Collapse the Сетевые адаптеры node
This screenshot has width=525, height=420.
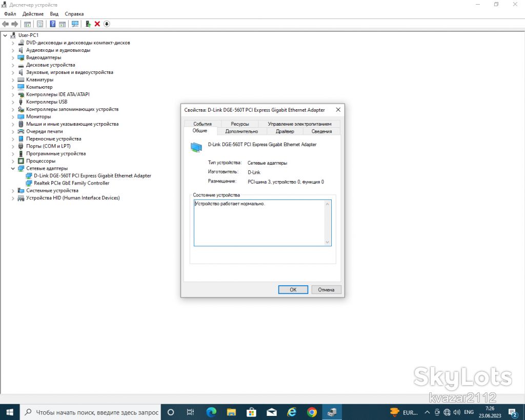pos(13,169)
